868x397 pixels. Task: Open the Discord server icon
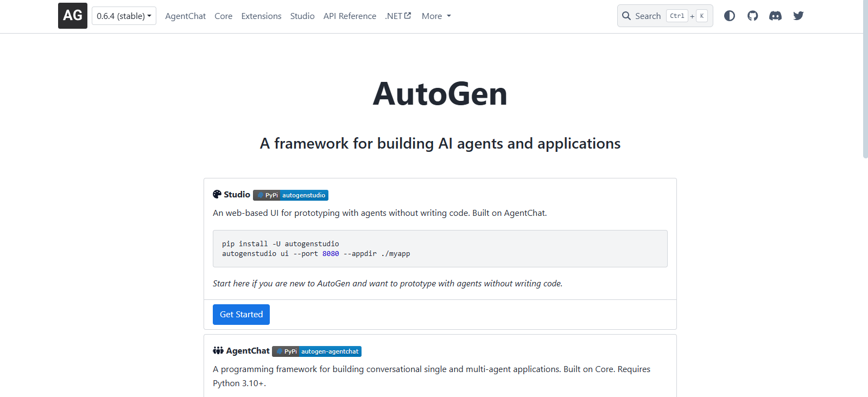[775, 16]
